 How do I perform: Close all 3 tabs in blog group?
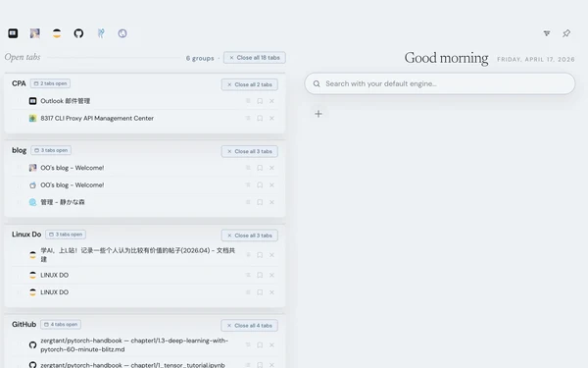[x=250, y=151]
